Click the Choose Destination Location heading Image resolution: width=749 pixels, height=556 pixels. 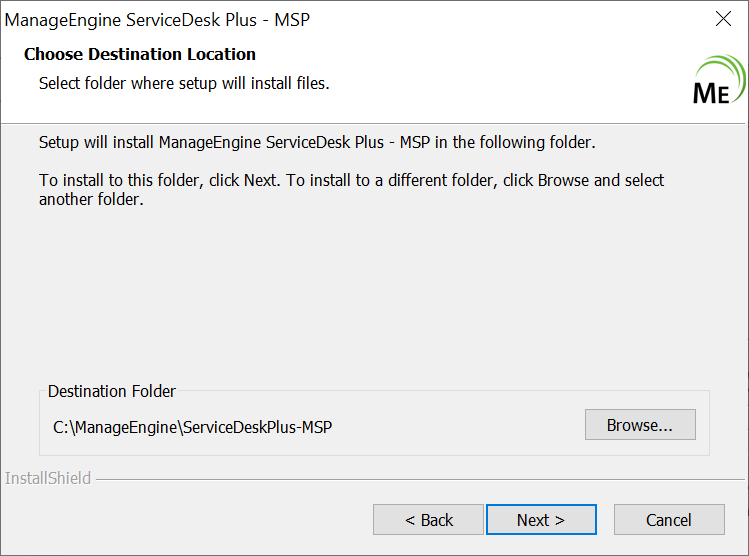tap(140, 54)
